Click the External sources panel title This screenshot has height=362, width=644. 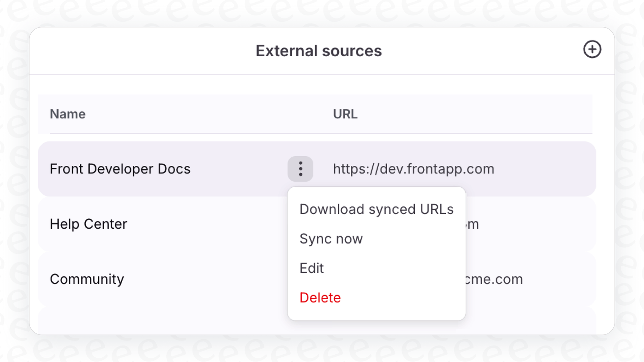(x=319, y=50)
